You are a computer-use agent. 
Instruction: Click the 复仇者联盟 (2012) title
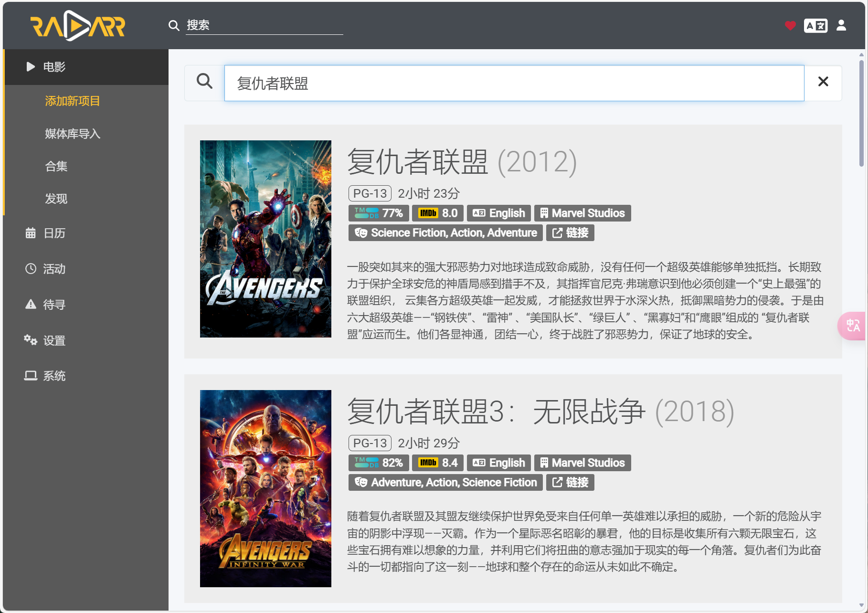pos(462,161)
